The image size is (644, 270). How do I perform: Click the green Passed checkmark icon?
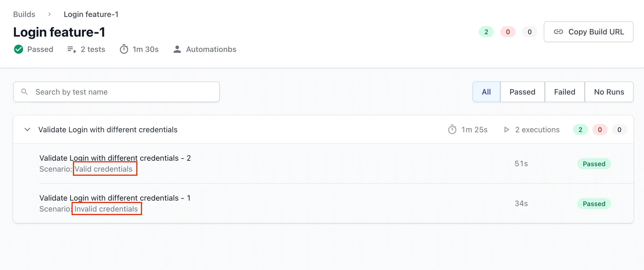pyautogui.click(x=19, y=49)
